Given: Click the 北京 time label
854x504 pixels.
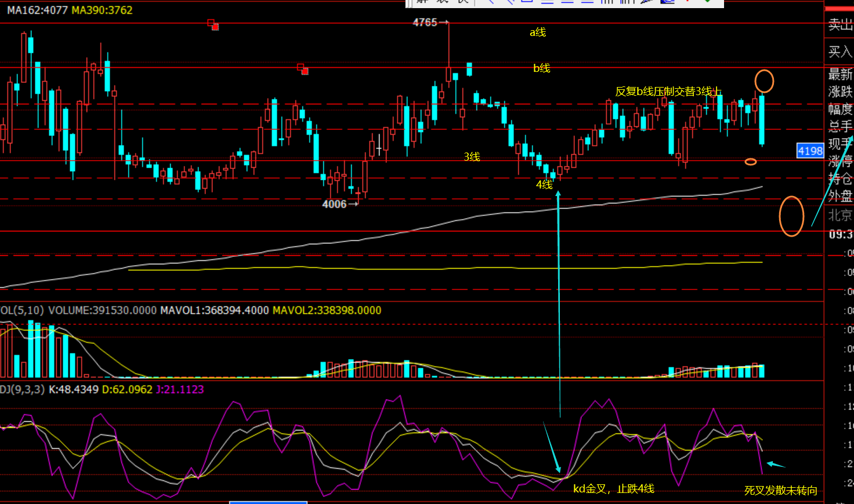Looking at the screenshot, I should [840, 215].
